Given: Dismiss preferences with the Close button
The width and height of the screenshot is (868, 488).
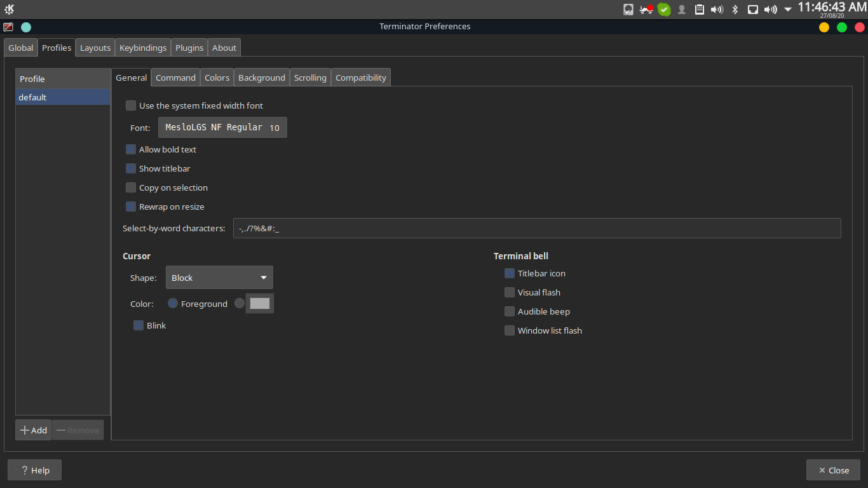Looking at the screenshot, I should tap(833, 470).
